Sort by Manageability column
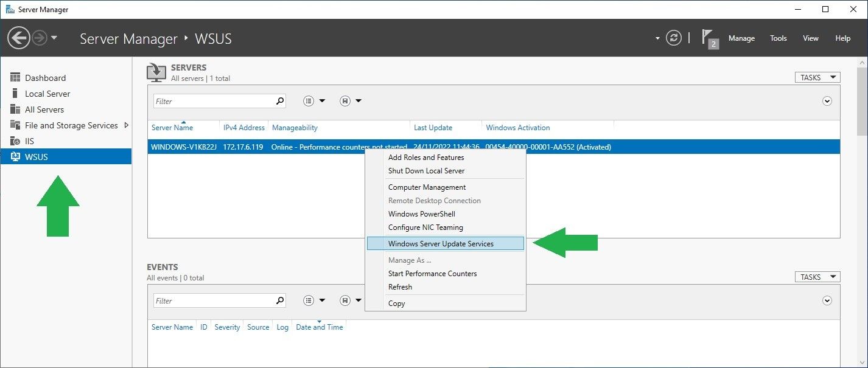This screenshot has width=868, height=368. coord(295,128)
